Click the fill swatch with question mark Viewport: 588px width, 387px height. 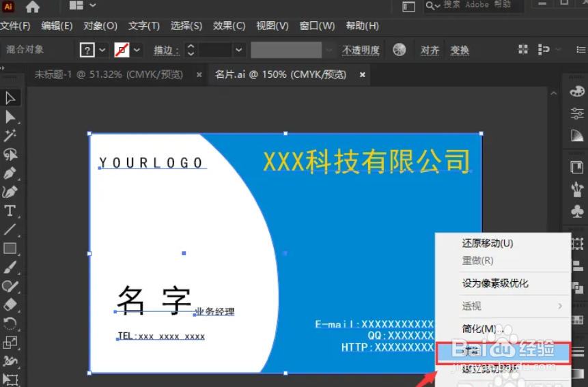pyautogui.click(x=87, y=50)
